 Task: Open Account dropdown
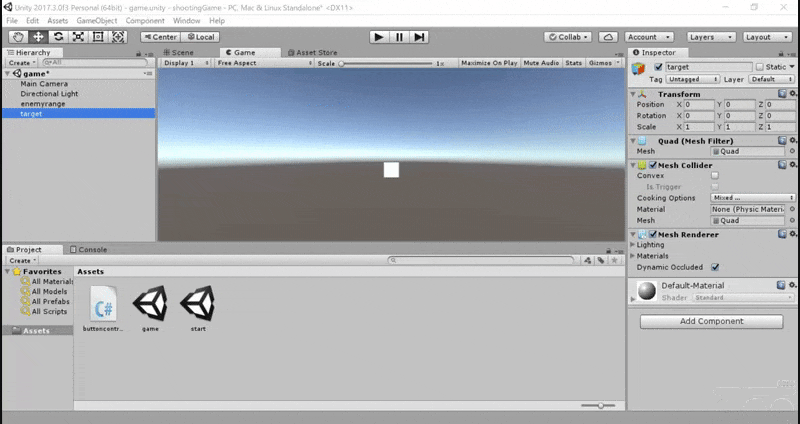pyautogui.click(x=648, y=37)
